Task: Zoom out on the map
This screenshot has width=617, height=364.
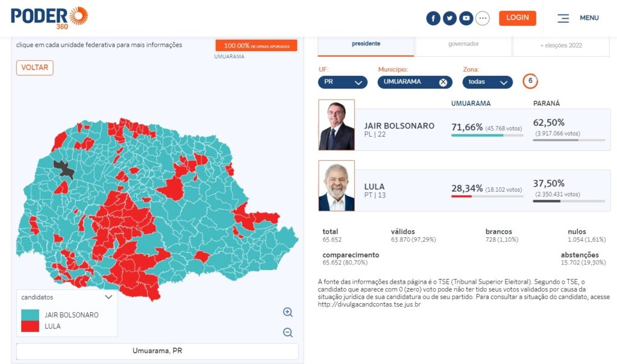Action: 288,333
